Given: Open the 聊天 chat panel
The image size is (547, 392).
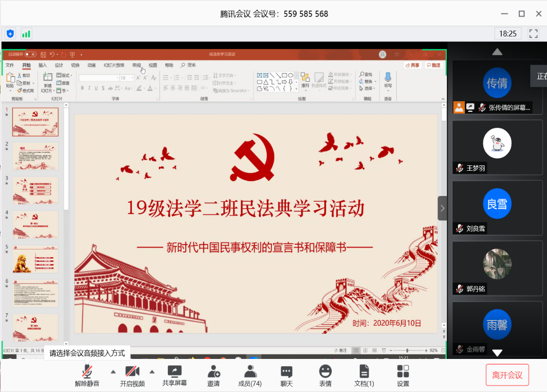Looking at the screenshot, I should 286,375.
